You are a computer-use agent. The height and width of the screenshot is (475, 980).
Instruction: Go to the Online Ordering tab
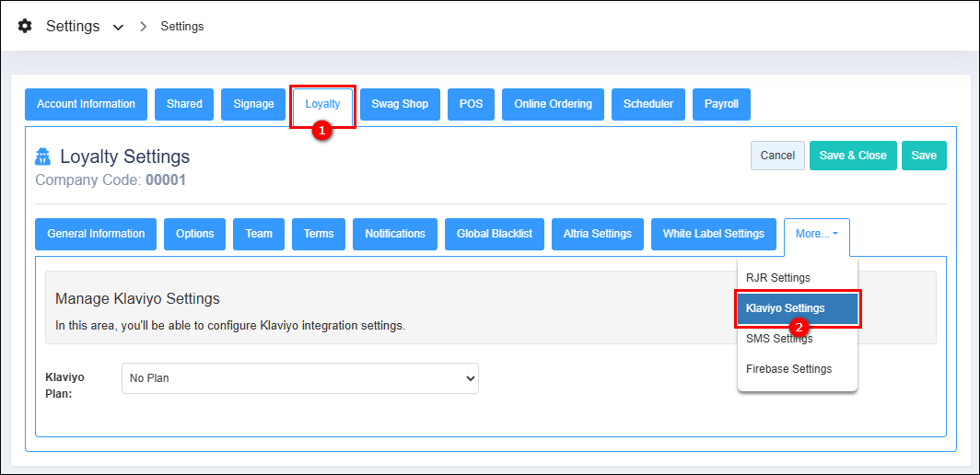click(553, 104)
